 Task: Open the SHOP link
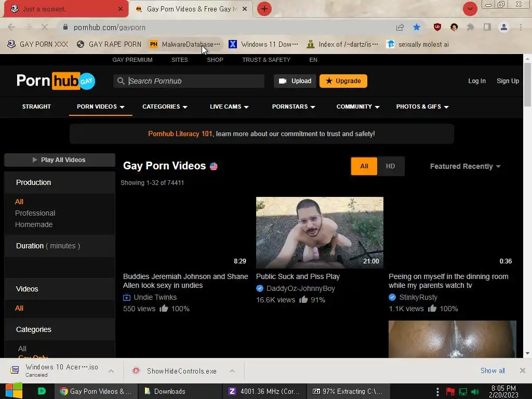coord(215,60)
